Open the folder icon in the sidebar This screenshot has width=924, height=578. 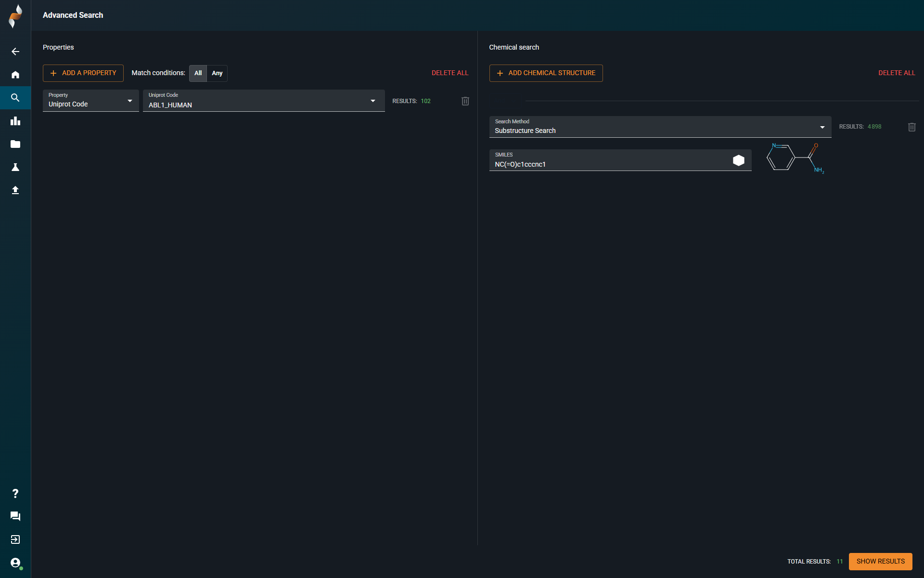pos(15,144)
